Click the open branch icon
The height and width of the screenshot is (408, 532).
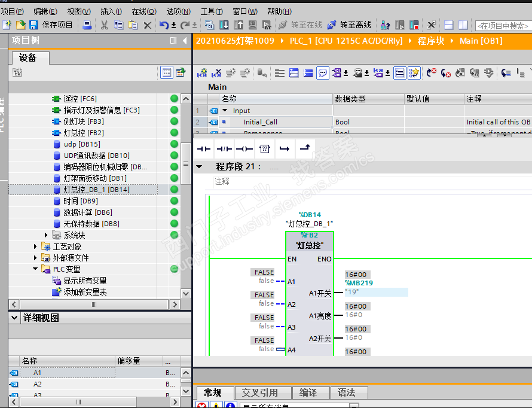(x=285, y=148)
